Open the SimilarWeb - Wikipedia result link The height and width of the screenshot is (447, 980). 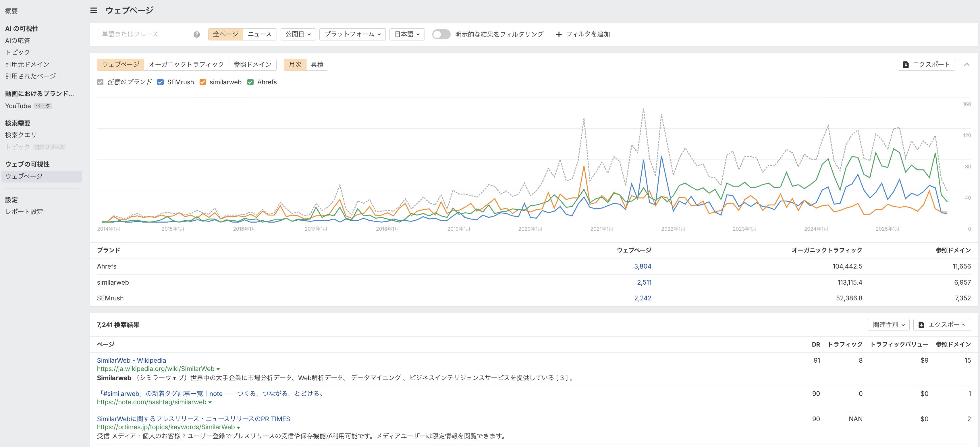click(131, 360)
